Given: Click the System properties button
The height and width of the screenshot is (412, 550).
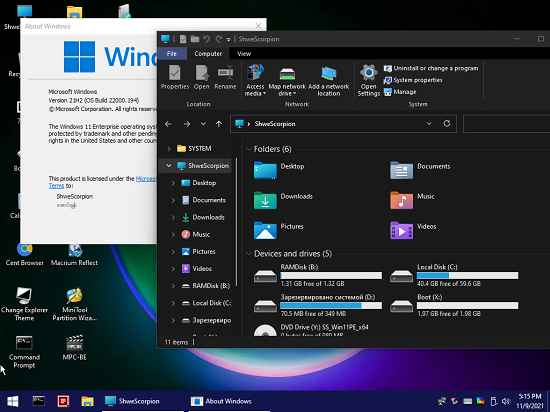Looking at the screenshot, I should (x=413, y=80).
